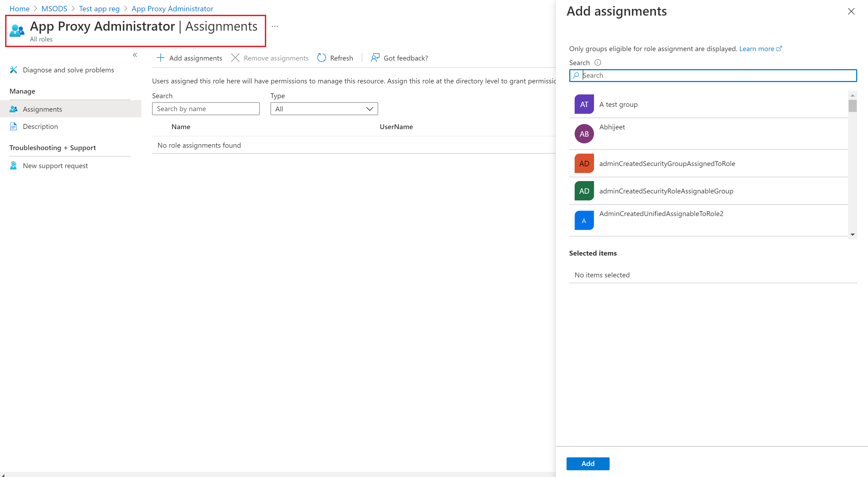This screenshot has width=868, height=477.
Task: Click the Description icon in sidebar
Action: 13,126
